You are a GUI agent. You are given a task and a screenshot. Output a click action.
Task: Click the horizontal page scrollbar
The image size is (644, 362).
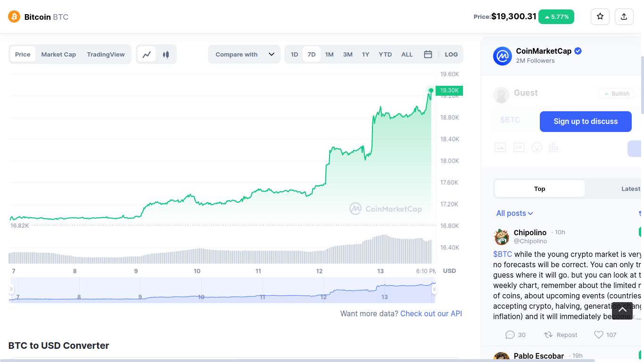(297, 361)
